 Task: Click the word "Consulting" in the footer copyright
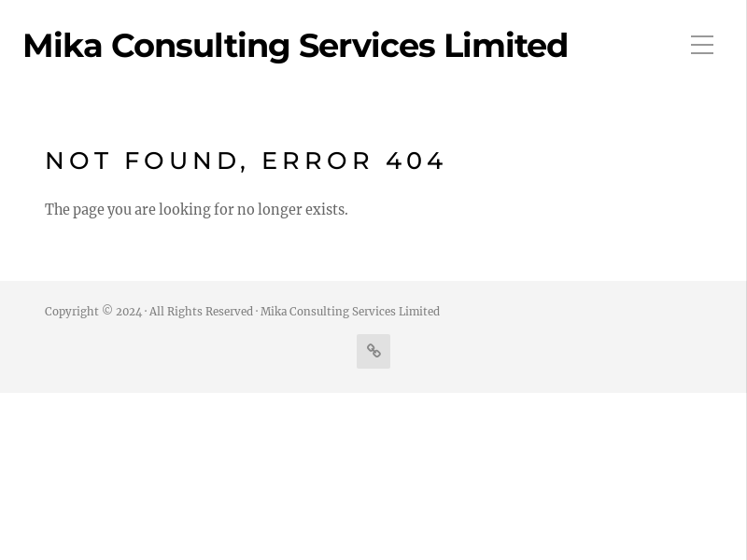319,312
